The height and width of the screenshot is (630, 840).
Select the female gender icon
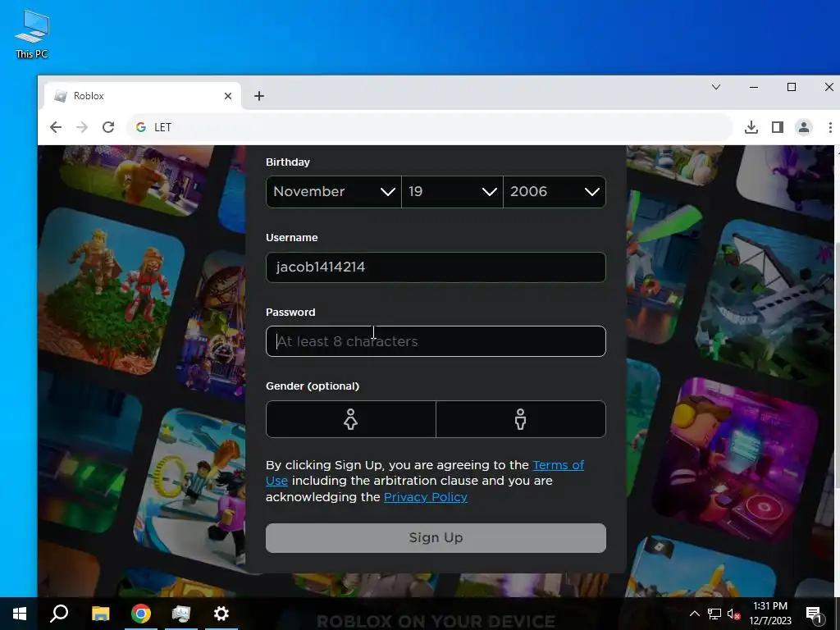point(350,419)
